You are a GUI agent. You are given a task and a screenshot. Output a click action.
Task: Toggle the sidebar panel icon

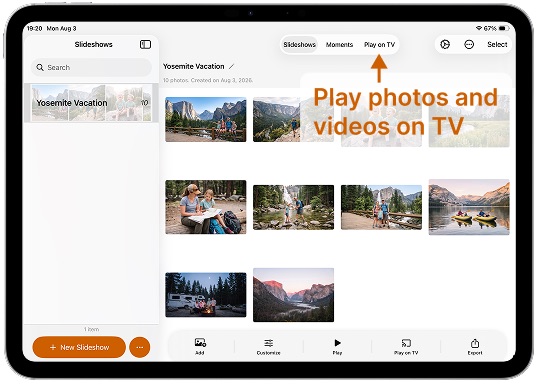click(x=145, y=44)
